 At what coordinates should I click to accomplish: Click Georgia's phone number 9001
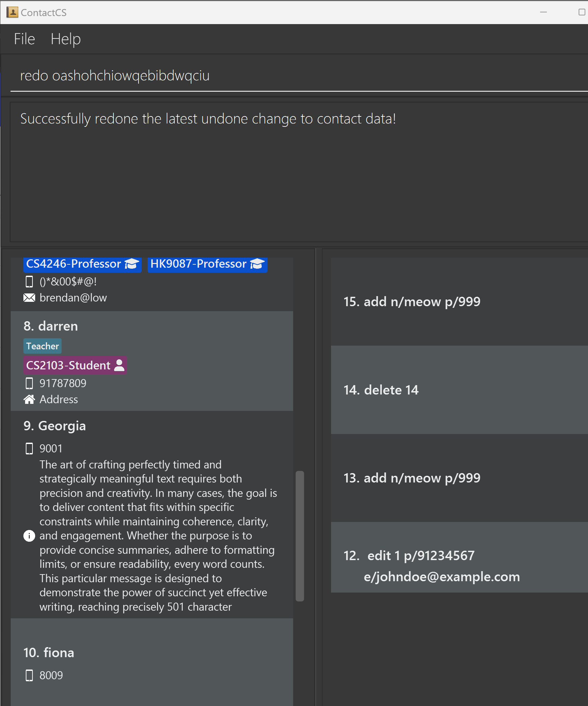(x=51, y=448)
